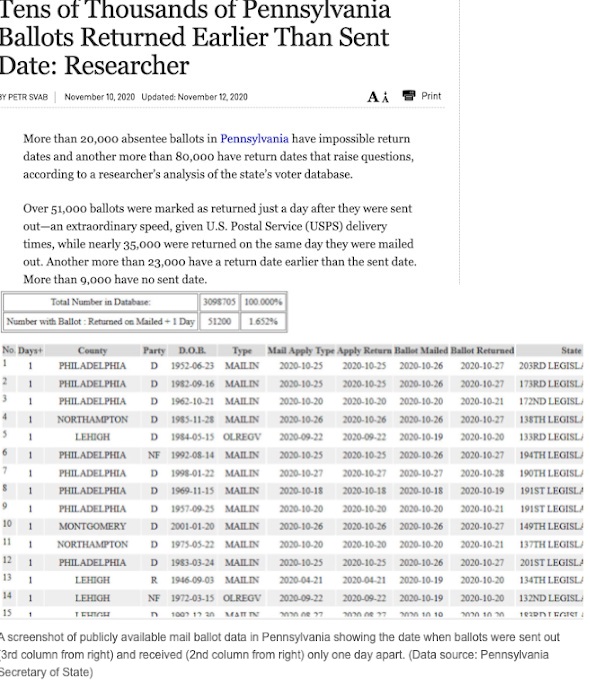Screen dimensions: 590x686
Task: Click OLREGV type in row 5
Action: (x=242, y=437)
